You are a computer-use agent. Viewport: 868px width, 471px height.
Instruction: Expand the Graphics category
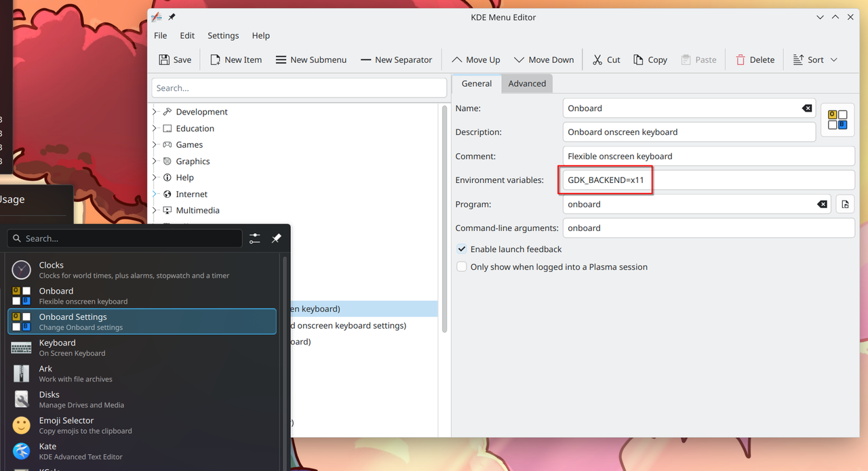155,161
